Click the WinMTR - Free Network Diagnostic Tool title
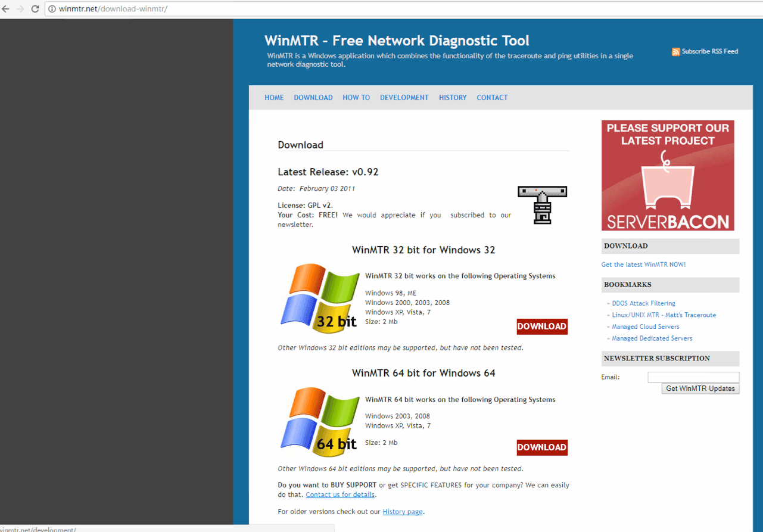Screen dimensions: 763x532 pos(397,41)
